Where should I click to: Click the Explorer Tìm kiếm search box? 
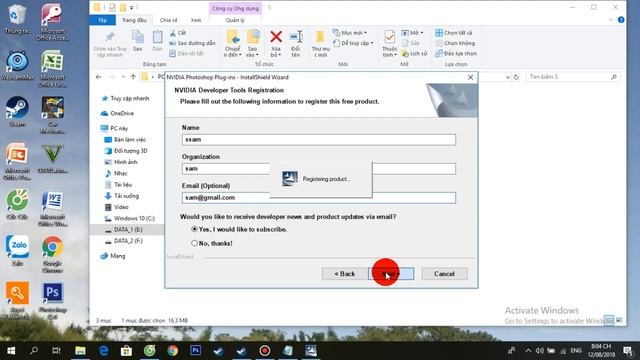(573, 77)
